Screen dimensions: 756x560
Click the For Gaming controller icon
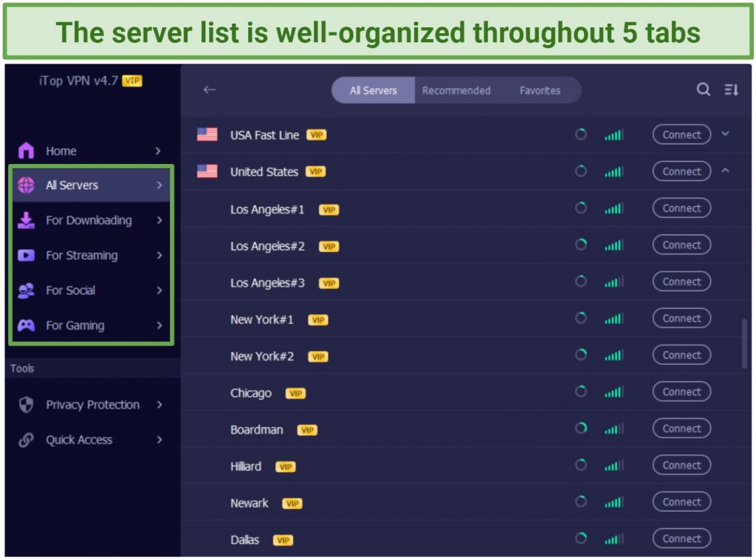pos(26,326)
